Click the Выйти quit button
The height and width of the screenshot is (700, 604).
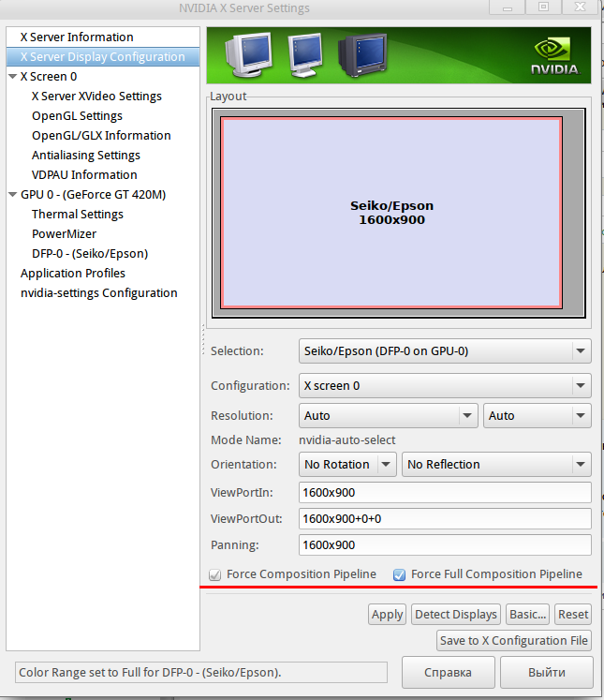(x=547, y=672)
